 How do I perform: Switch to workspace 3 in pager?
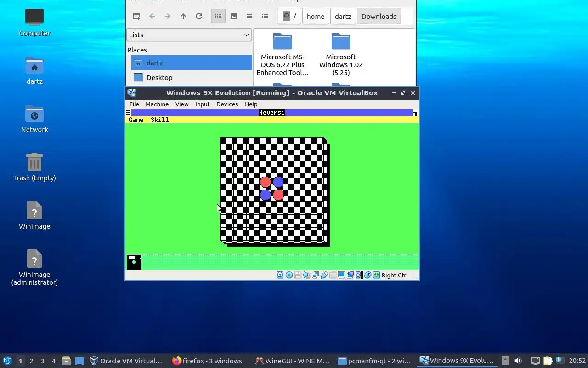tap(42, 361)
